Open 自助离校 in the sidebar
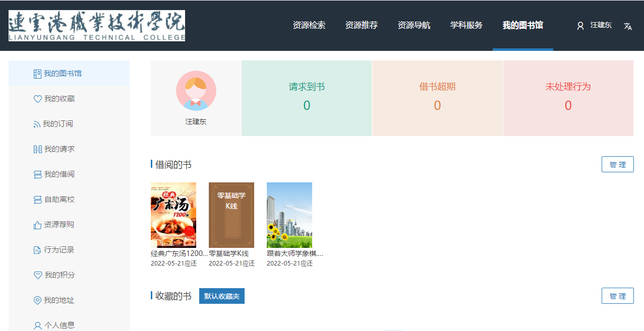 (59, 200)
